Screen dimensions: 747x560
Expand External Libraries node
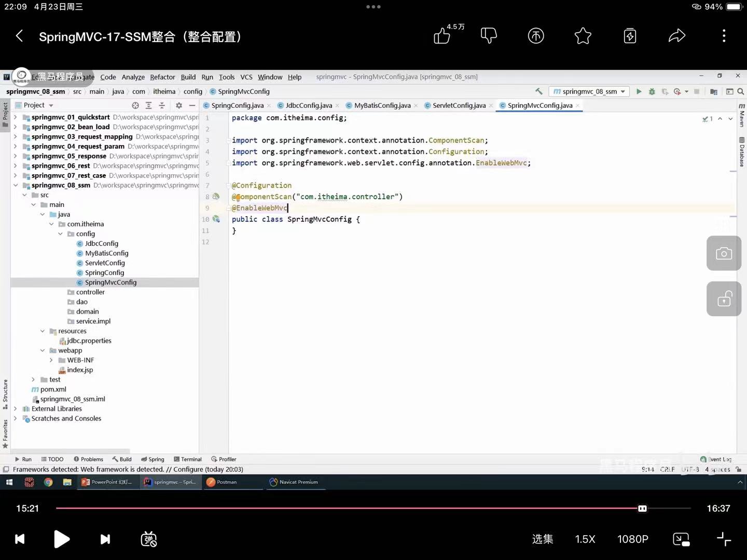(x=16, y=409)
